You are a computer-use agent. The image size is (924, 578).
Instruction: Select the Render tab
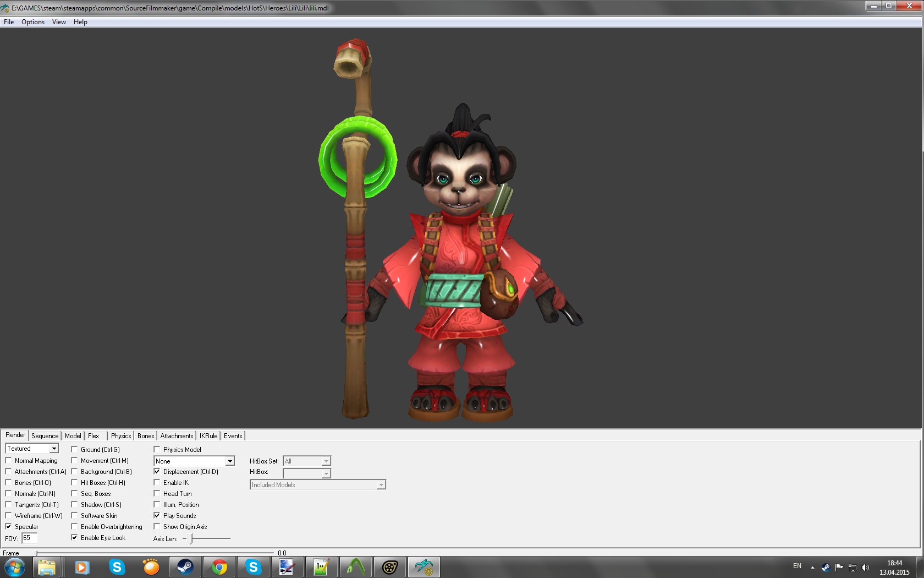pyautogui.click(x=15, y=435)
